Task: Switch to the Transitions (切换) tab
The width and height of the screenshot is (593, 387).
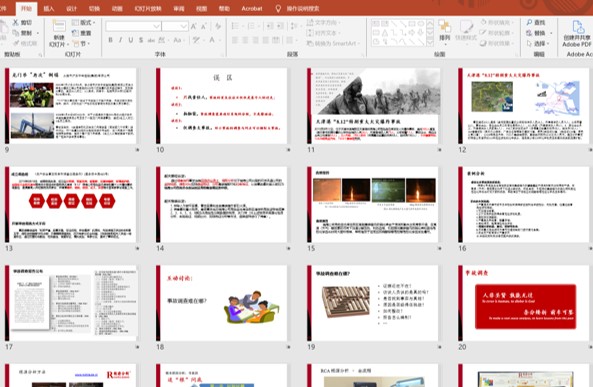Action: 94,8
